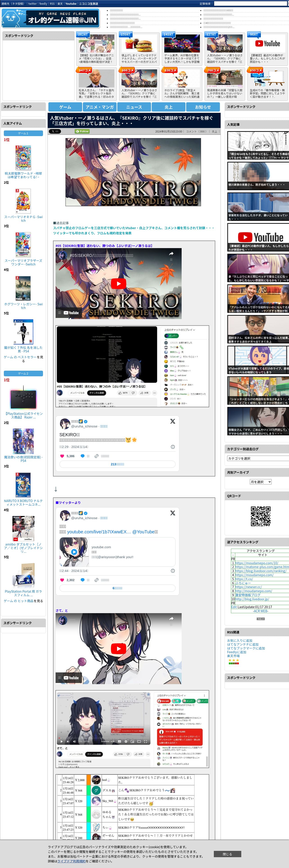Open info icon on the 2:44 tweet
Screen dimensions: 289x868
tap(173, 571)
